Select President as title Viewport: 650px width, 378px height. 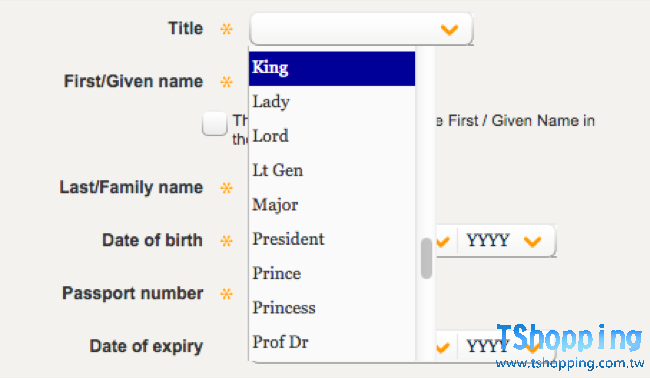[x=332, y=240]
